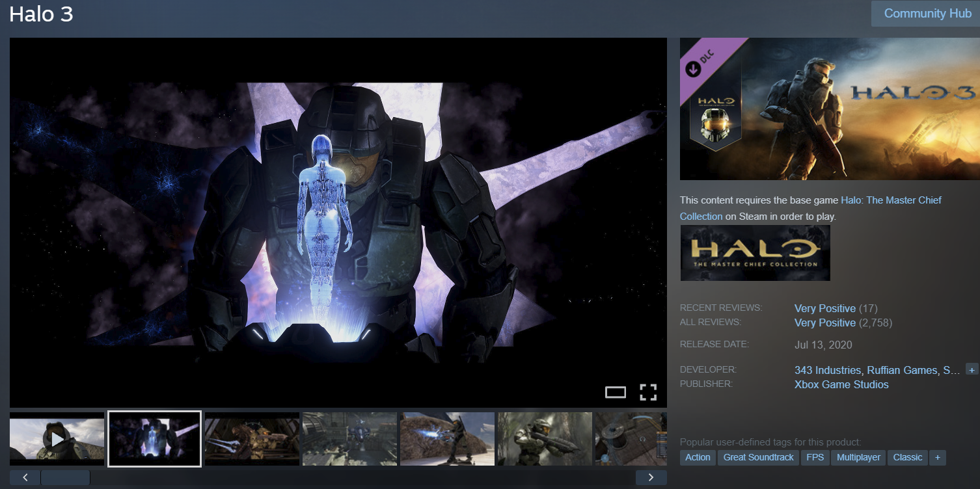The image size is (980, 489).
Task: Click left arrow of thumbnail strip
Action: tap(25, 477)
